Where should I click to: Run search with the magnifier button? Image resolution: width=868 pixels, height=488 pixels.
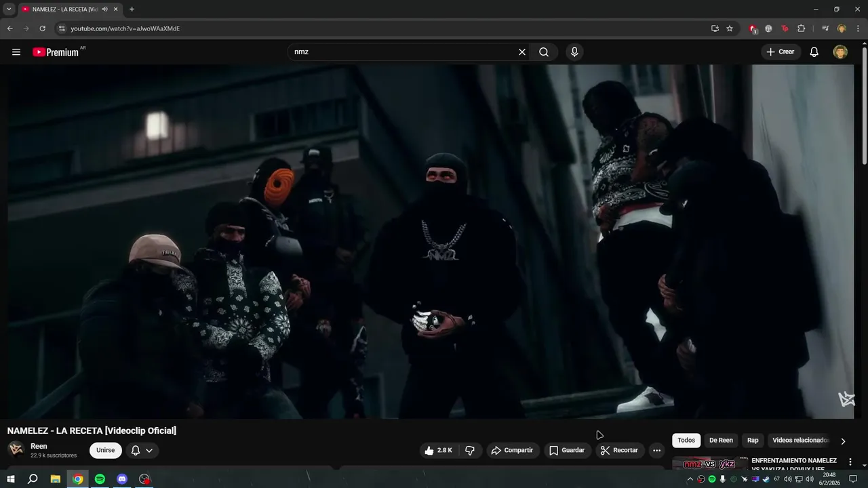point(544,52)
